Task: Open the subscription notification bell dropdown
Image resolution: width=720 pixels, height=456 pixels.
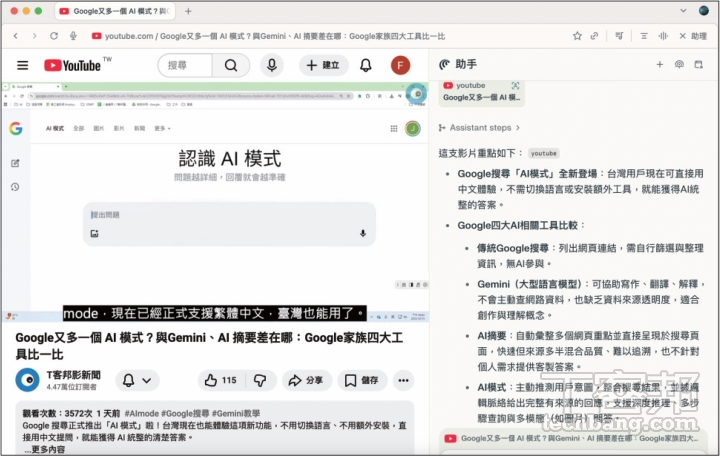Action: pyautogui.click(x=137, y=380)
